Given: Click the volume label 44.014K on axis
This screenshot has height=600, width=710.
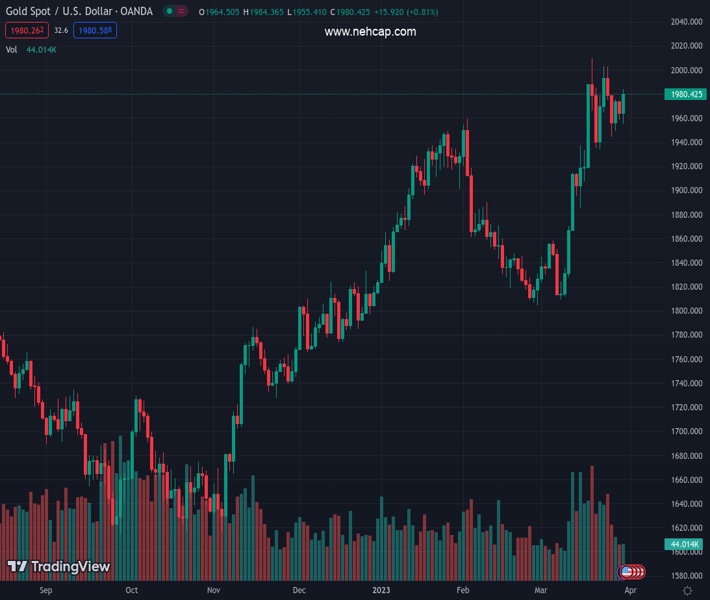Looking at the screenshot, I should (x=685, y=544).
